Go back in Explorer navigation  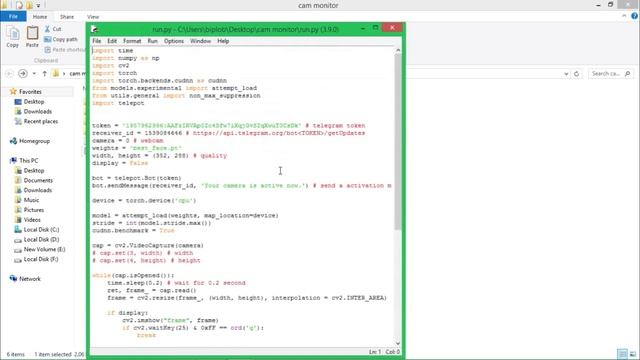point(10,74)
